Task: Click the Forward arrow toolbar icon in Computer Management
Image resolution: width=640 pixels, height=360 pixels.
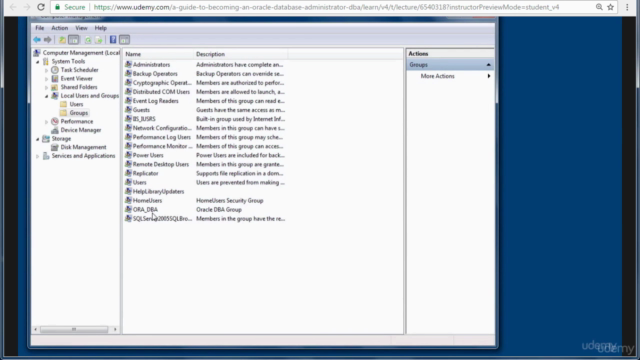Action: point(47,40)
